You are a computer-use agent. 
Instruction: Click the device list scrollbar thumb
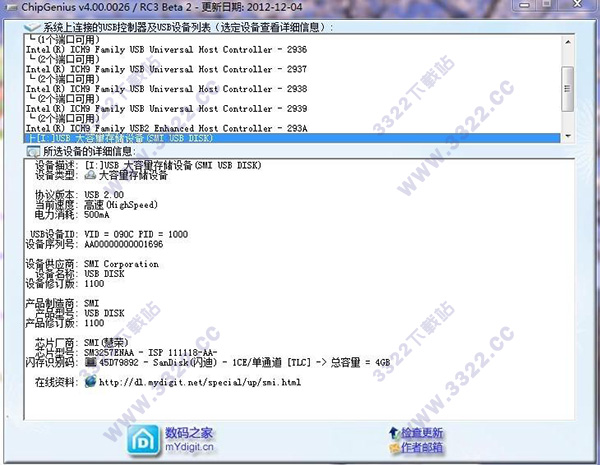coord(567,89)
